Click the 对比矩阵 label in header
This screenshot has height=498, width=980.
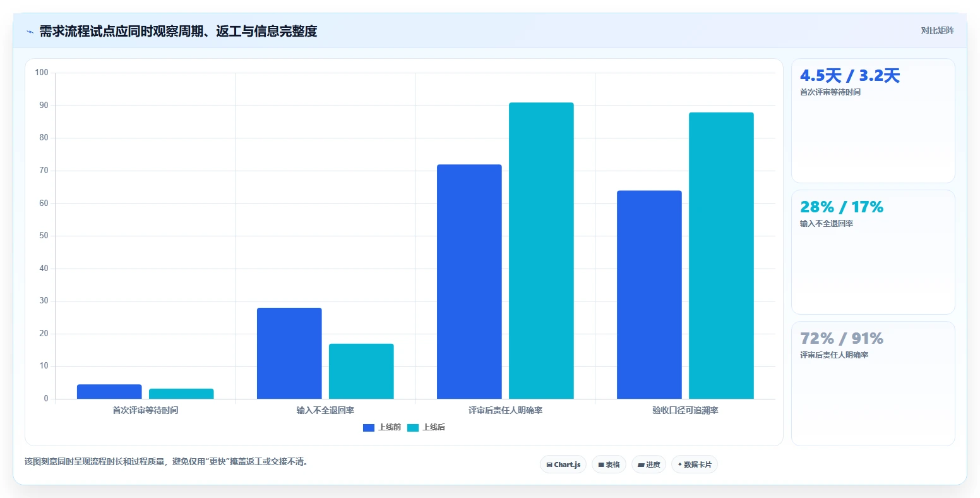937,30
